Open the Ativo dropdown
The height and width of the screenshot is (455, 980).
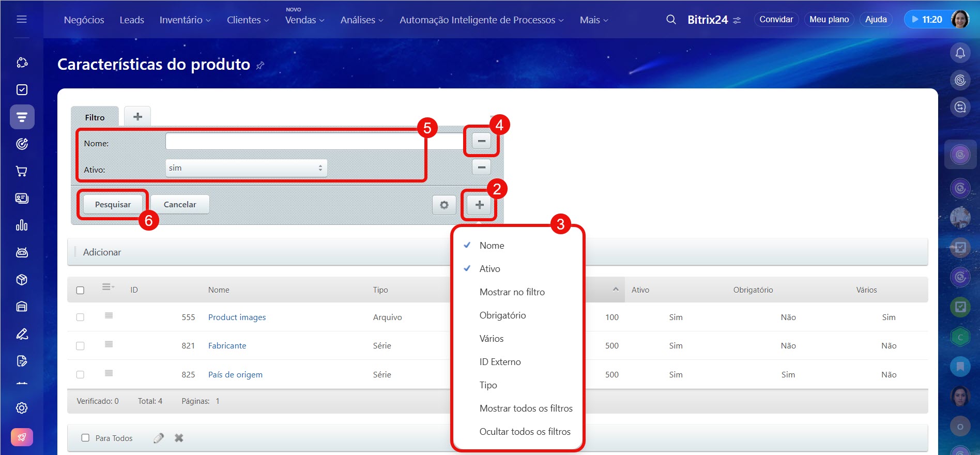pos(246,168)
